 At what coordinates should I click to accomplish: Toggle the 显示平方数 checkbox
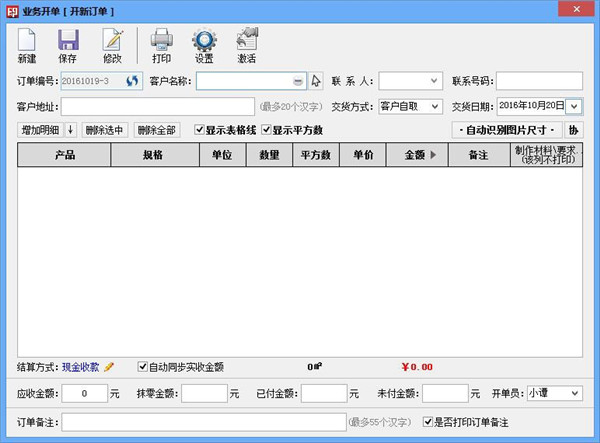[x=266, y=130]
